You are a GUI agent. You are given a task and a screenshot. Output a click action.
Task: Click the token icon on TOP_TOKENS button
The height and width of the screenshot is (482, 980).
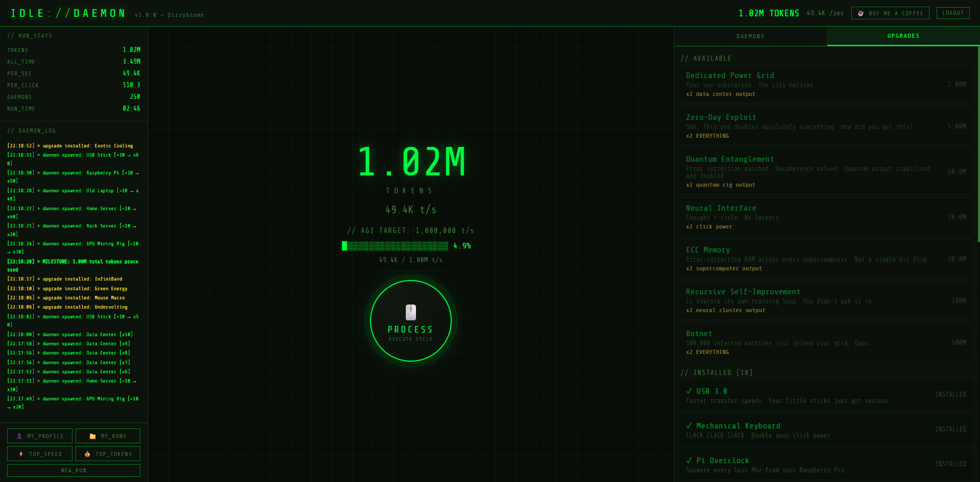pos(88,453)
